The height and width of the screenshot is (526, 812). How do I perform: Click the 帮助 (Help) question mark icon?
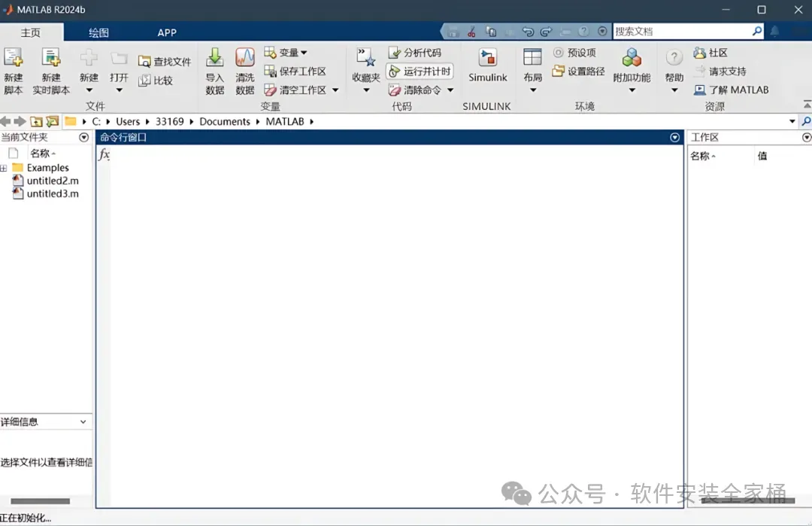tap(674, 58)
